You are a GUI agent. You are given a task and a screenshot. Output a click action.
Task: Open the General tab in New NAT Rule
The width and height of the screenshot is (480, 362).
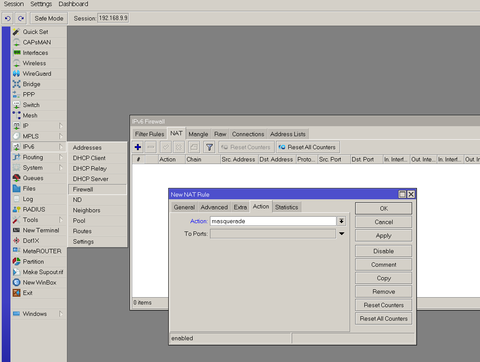point(184,207)
